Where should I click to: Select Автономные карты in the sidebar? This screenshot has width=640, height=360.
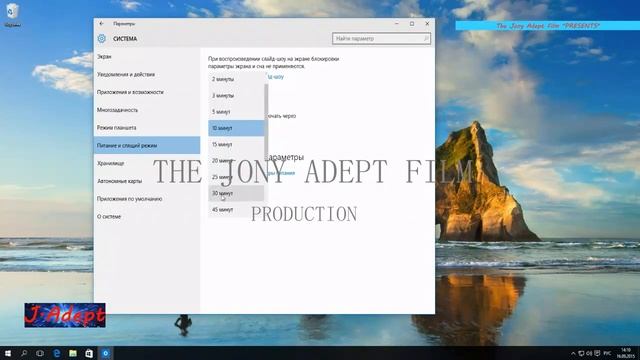147,181
